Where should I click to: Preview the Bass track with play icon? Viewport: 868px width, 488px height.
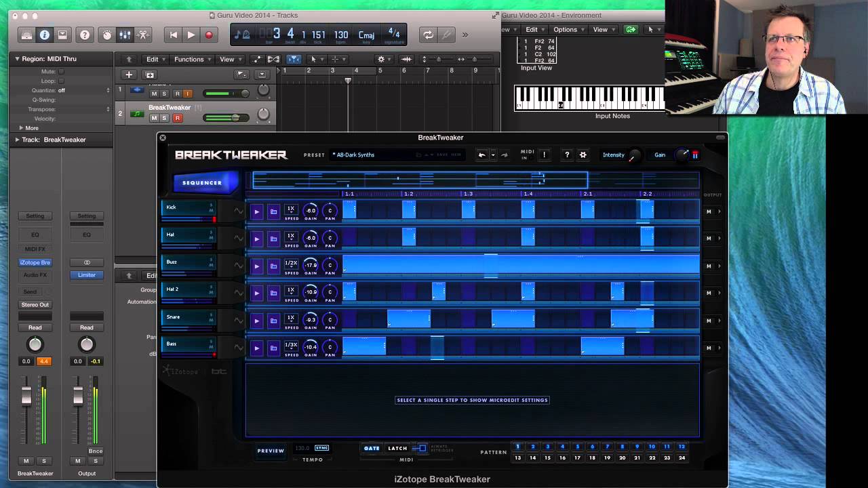tap(256, 348)
